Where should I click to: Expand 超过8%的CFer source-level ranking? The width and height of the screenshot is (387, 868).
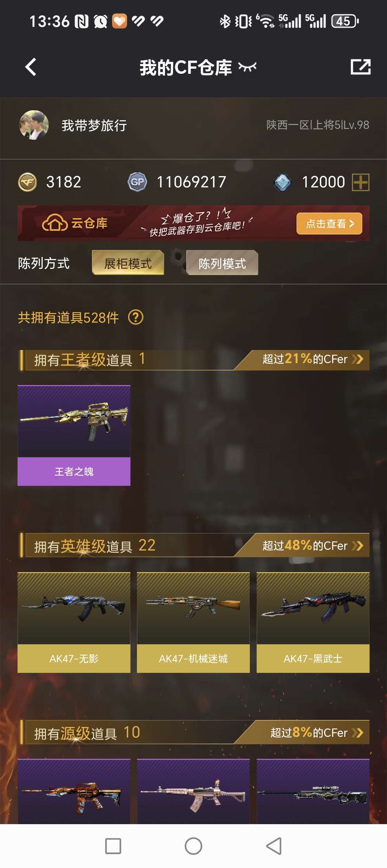(316, 732)
